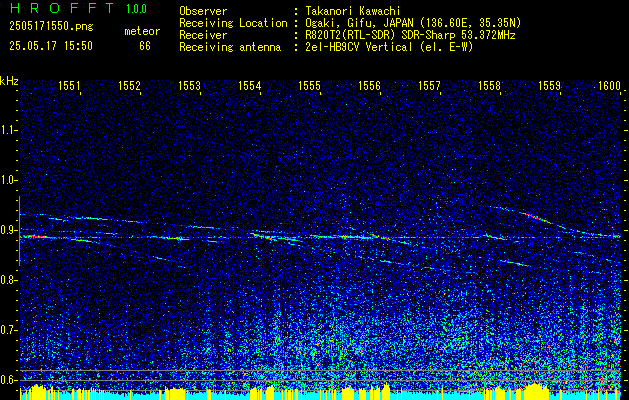629x400 pixels.
Task: Click the R820T2(RTL-SDR) SDR-Sharp 53.372MHz text
Action: 410,35
